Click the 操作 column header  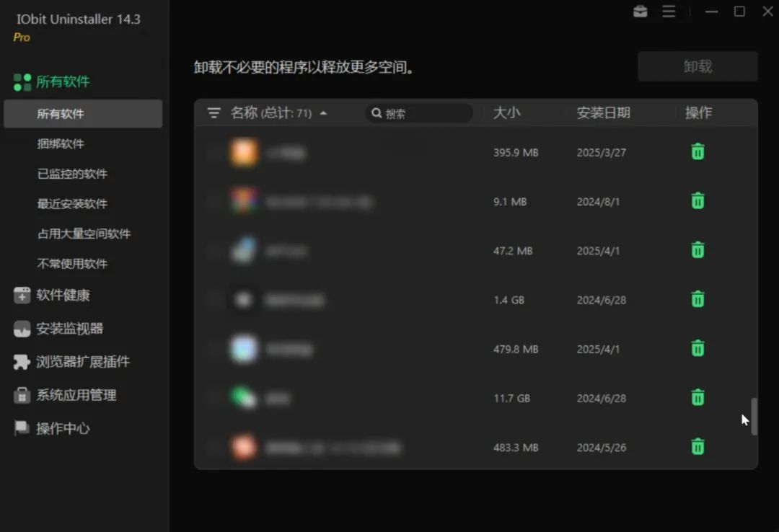[x=698, y=112]
